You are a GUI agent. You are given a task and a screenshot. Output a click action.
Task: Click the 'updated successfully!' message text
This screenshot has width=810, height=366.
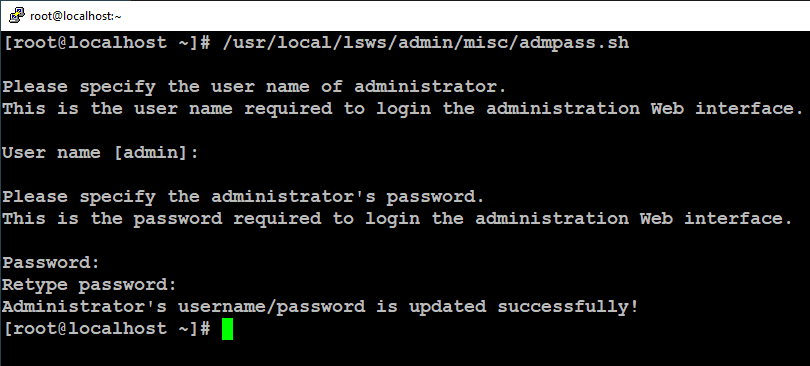click(524, 307)
